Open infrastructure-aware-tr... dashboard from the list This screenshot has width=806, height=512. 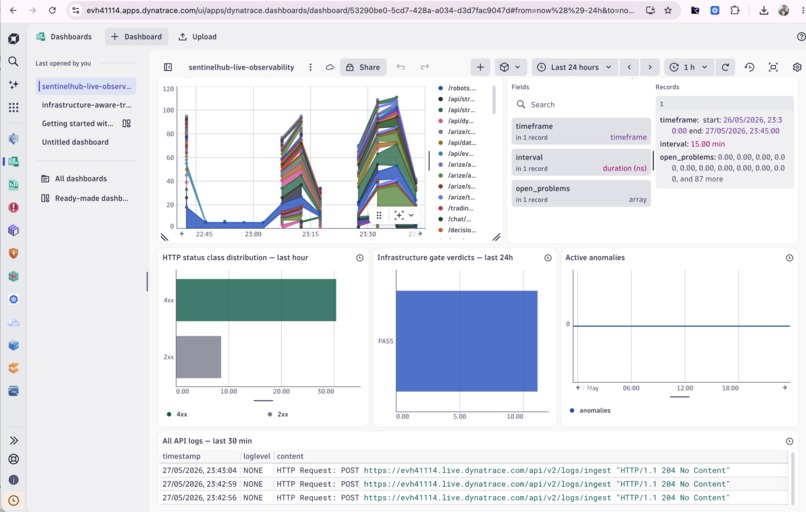point(86,105)
